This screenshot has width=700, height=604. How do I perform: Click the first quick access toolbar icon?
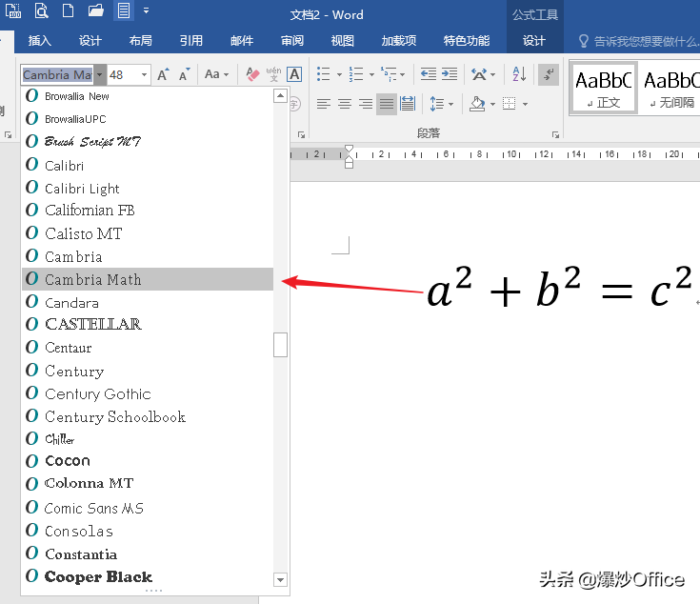click(x=13, y=10)
